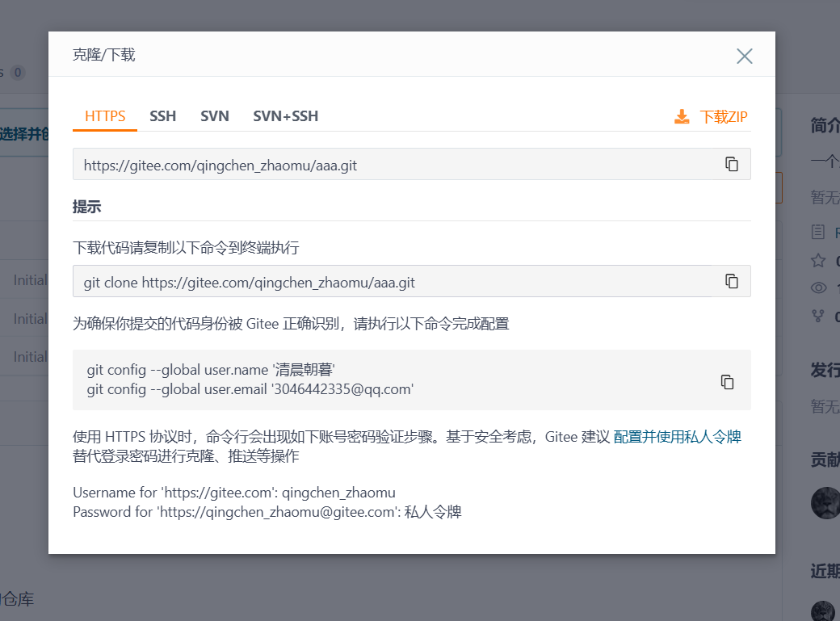Copy the git clone command
The image size is (840, 621).
(731, 281)
